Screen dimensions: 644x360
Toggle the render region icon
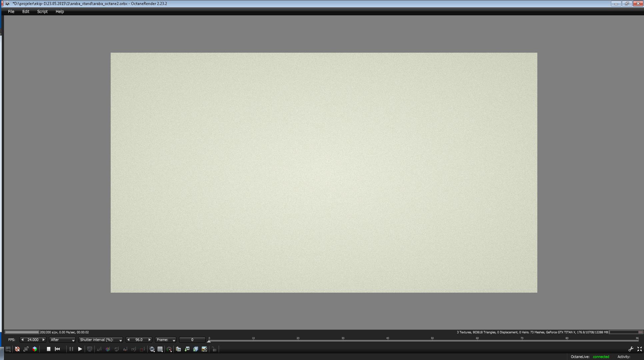(142, 349)
